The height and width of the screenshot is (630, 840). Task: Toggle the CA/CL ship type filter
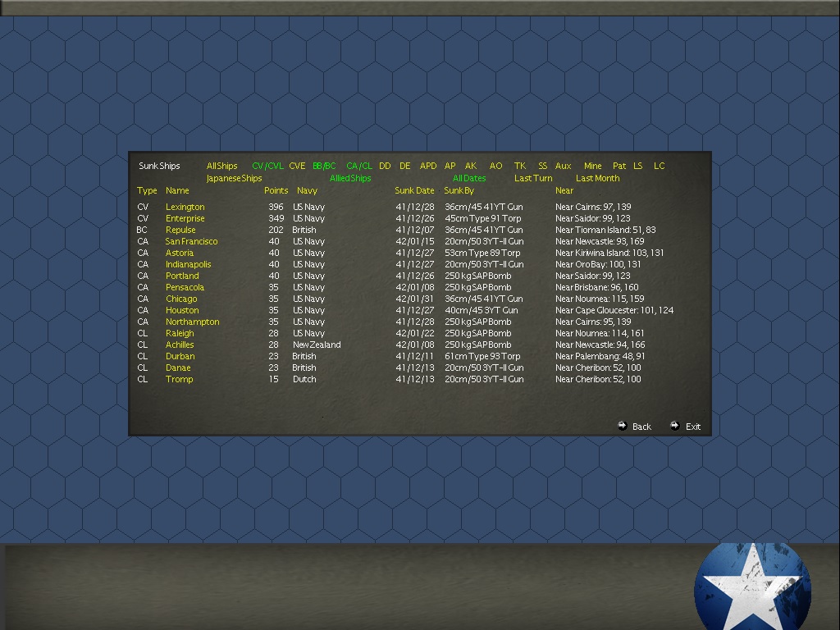(x=359, y=166)
